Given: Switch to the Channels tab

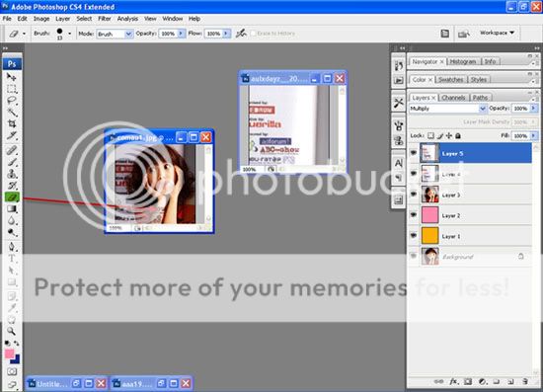Looking at the screenshot, I should pyautogui.click(x=453, y=98).
